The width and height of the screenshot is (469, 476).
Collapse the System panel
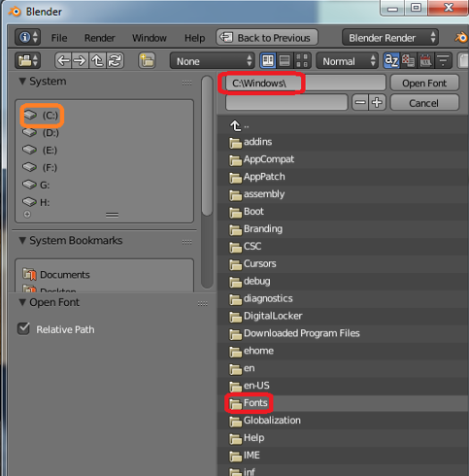click(22, 81)
